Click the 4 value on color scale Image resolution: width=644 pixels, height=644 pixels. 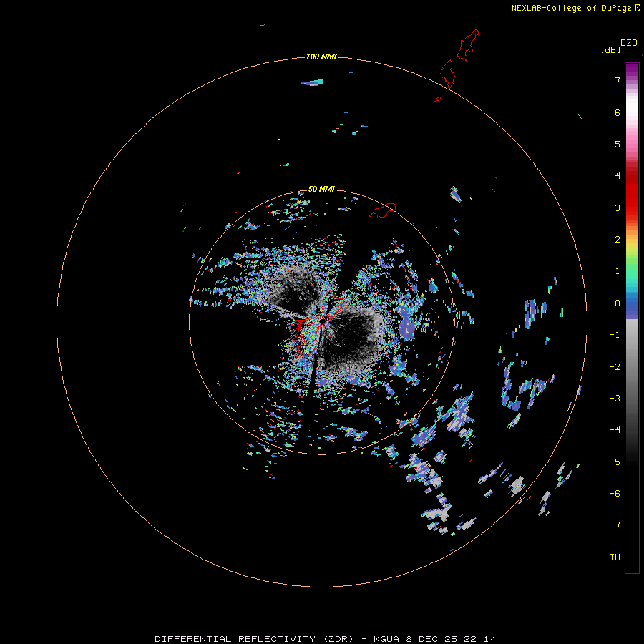pyautogui.click(x=618, y=176)
